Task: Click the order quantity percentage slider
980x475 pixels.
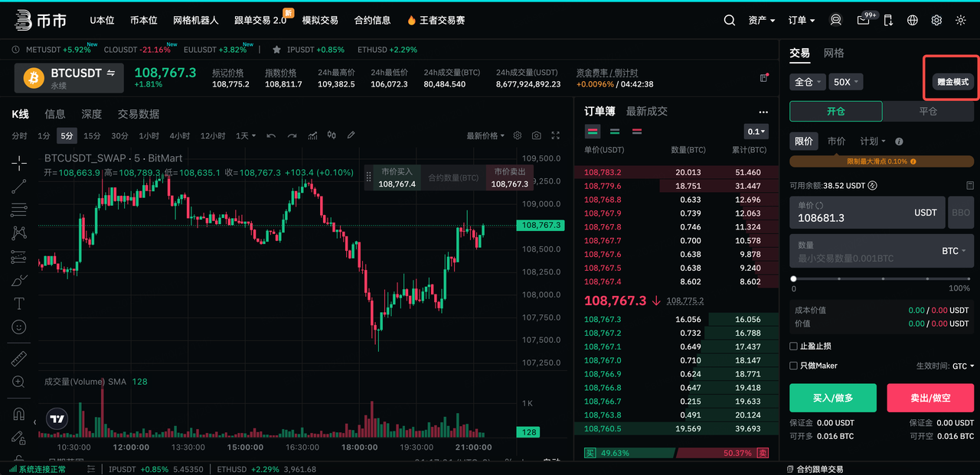Action: tap(881, 279)
